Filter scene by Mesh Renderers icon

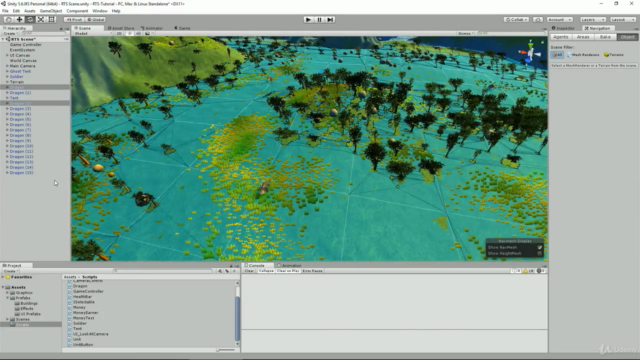tap(583, 55)
